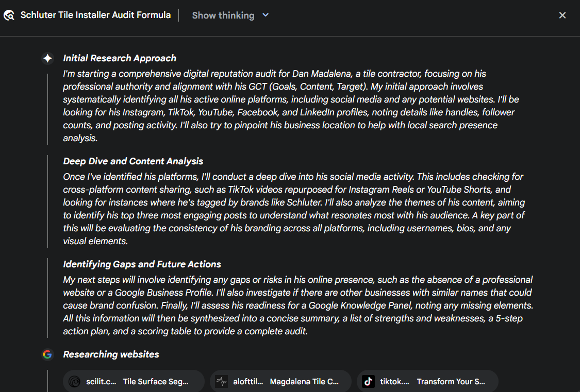Select the Deep Dive and Content Analysis heading
580x392 pixels.
(x=133, y=161)
